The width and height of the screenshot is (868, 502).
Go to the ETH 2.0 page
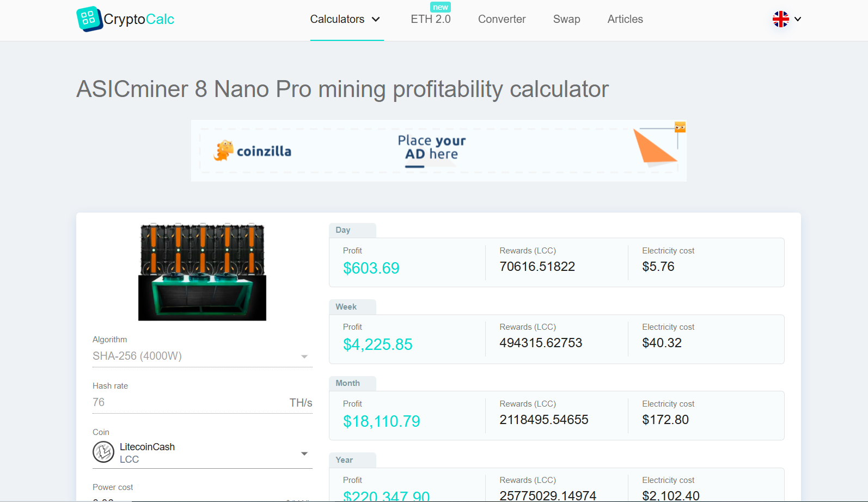[x=430, y=20]
